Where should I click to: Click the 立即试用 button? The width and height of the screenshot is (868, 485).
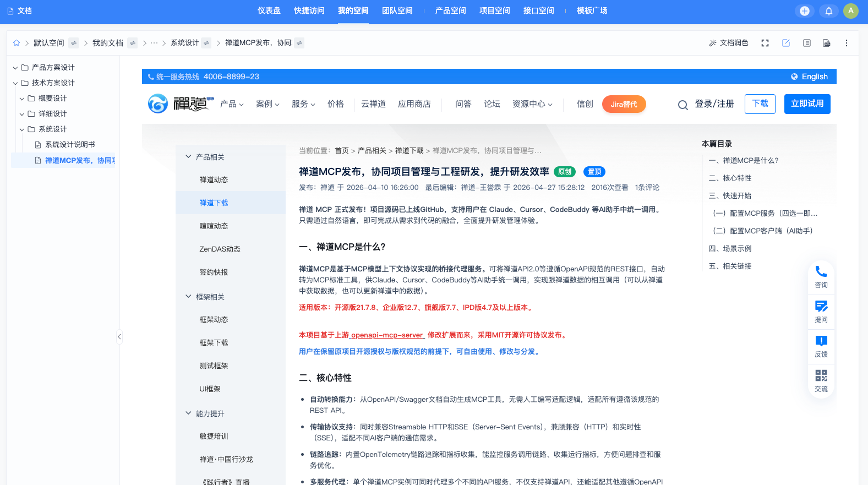[807, 104]
